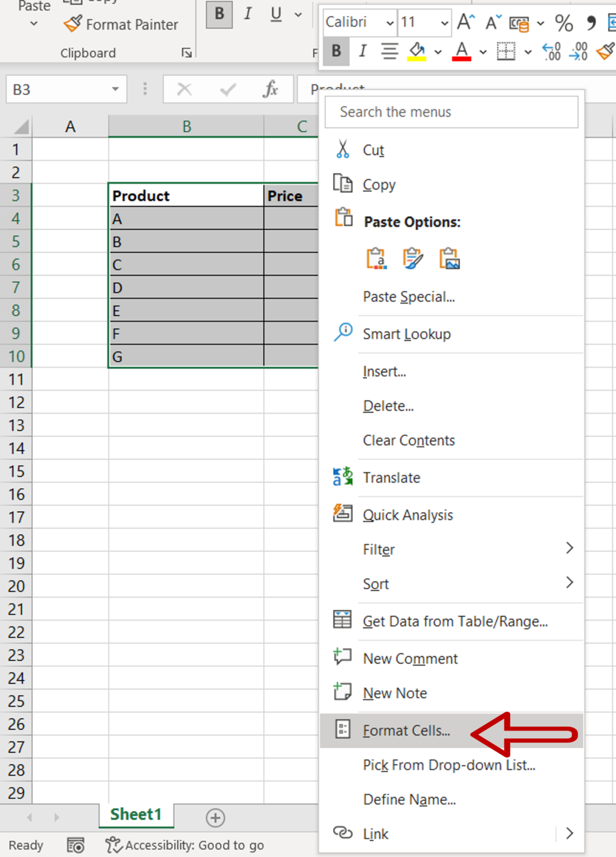Image resolution: width=616 pixels, height=857 pixels.
Task: Click the New Sheet plus button
Action: point(215,817)
